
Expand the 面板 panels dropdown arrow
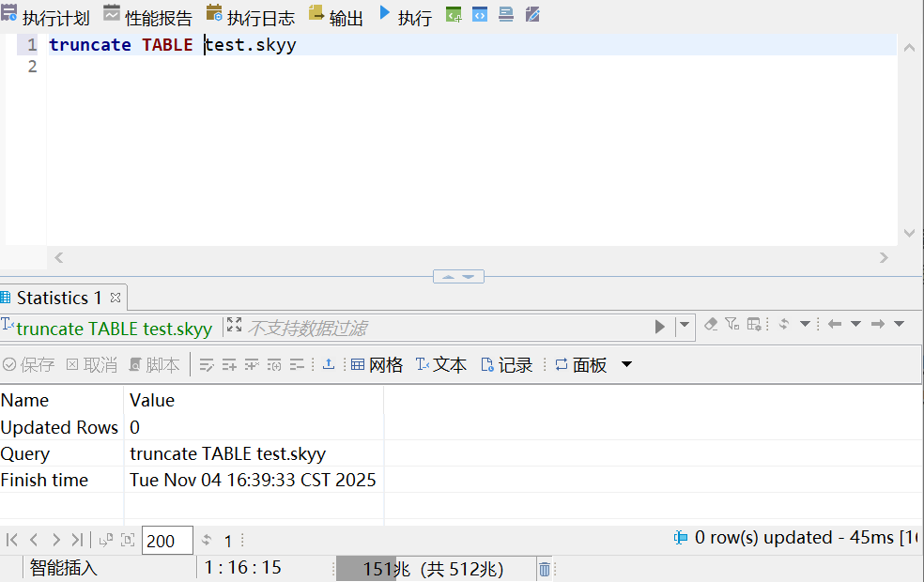[627, 365]
